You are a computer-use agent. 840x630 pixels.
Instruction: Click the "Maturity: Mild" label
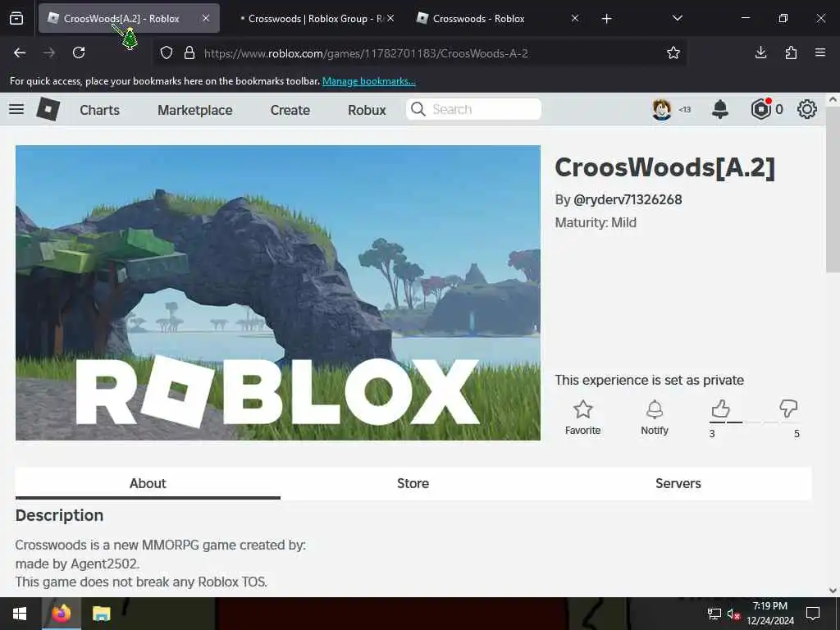[596, 223]
